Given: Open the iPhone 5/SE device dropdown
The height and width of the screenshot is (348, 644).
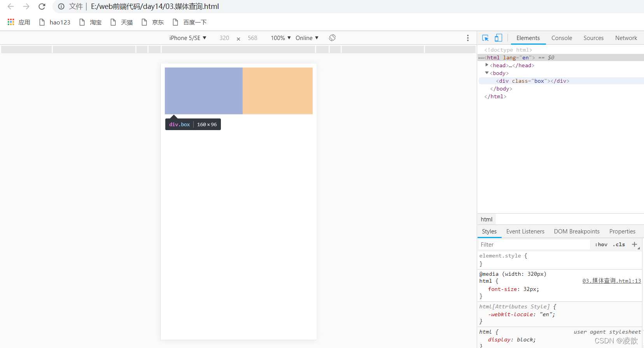Looking at the screenshot, I should tap(188, 38).
